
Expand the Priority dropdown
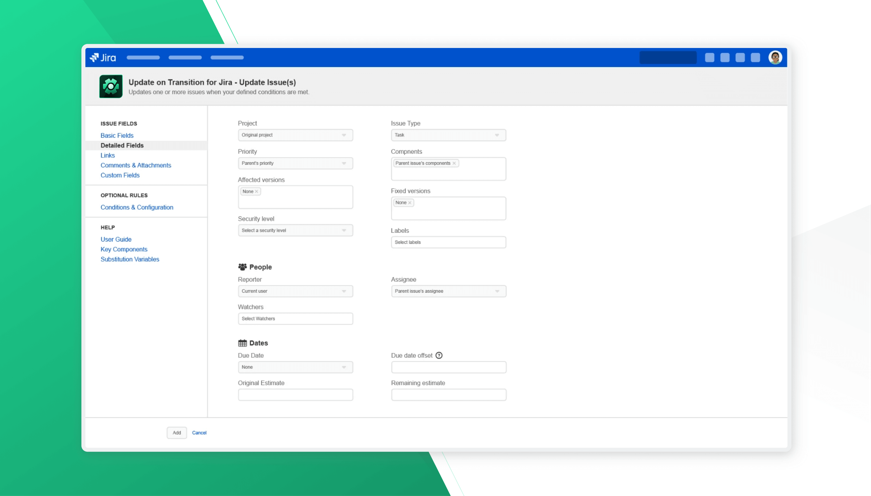point(296,163)
